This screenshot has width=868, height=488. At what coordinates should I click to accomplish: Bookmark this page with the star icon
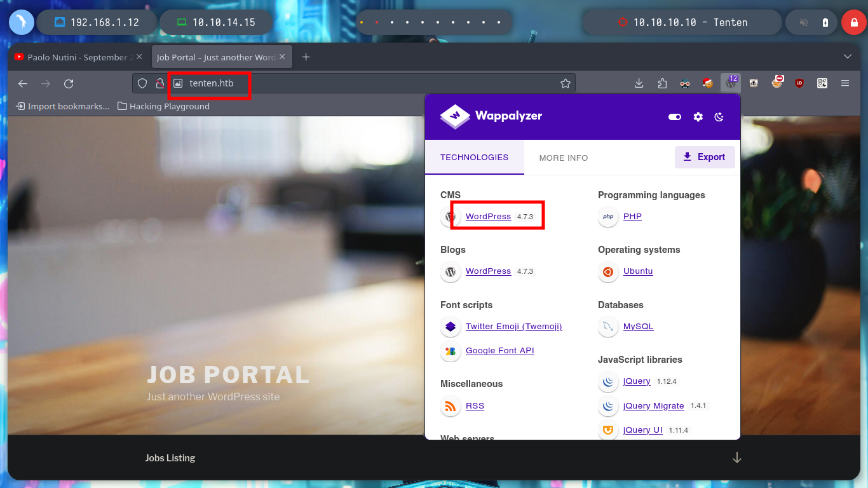566,83
